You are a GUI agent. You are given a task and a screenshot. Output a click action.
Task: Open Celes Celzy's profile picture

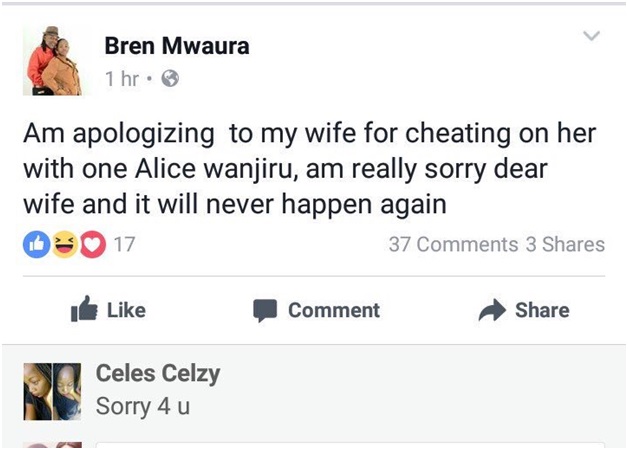pos(52,391)
